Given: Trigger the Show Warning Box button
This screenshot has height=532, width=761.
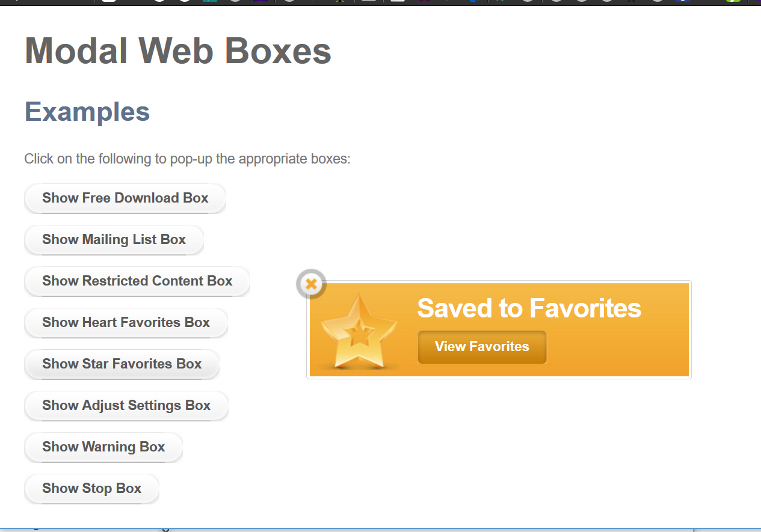Looking at the screenshot, I should point(103,447).
